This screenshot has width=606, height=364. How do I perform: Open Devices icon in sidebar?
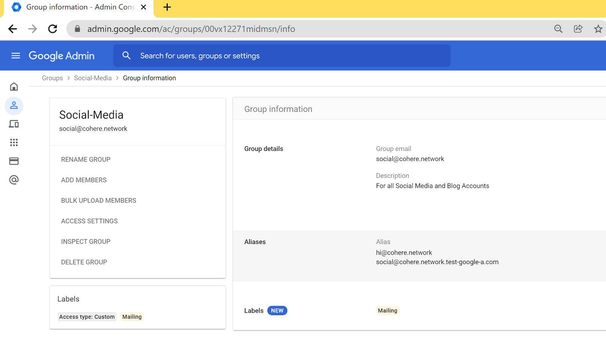[14, 124]
